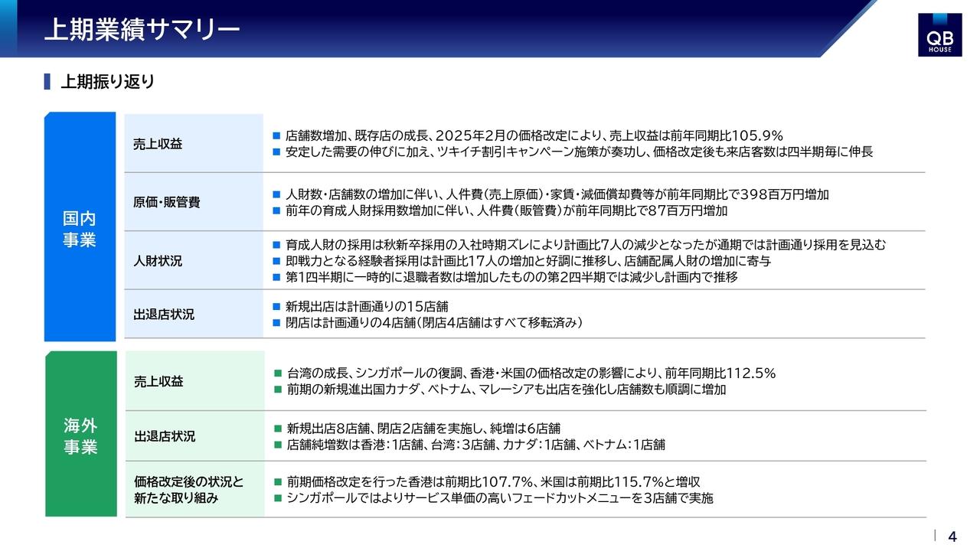Toggle the 上期振り返り section heading
This screenshot has width=980, height=551.
109,80
